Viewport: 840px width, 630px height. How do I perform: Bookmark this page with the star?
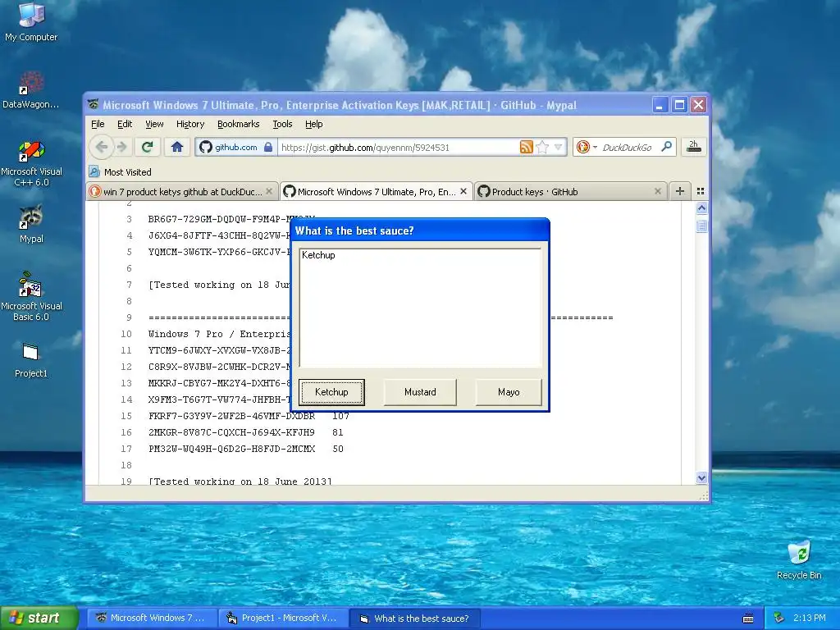[x=542, y=147]
